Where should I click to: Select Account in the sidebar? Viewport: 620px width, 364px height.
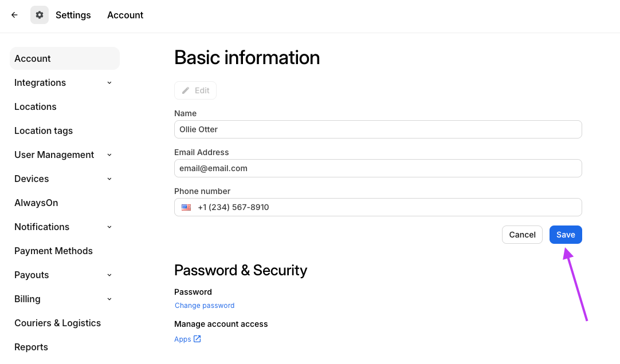33,58
